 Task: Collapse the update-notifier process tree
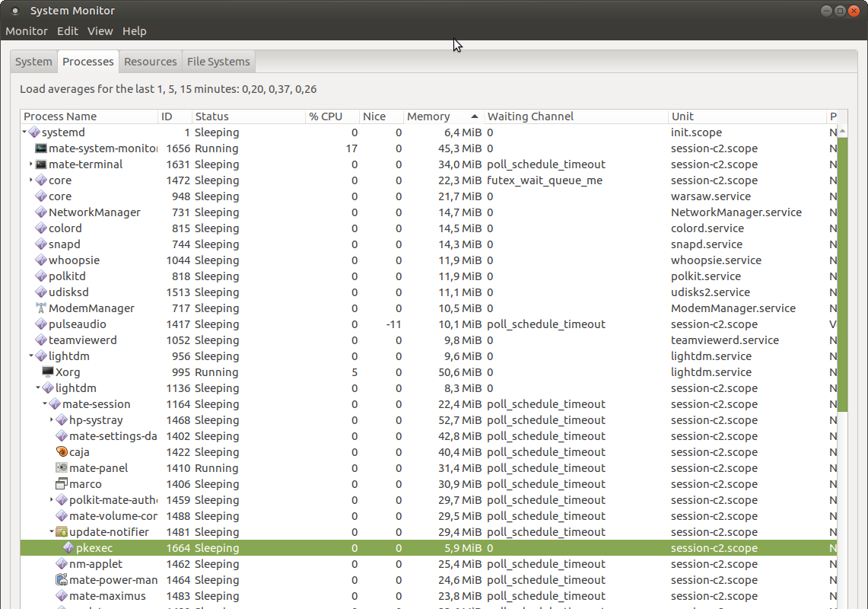click(52, 532)
